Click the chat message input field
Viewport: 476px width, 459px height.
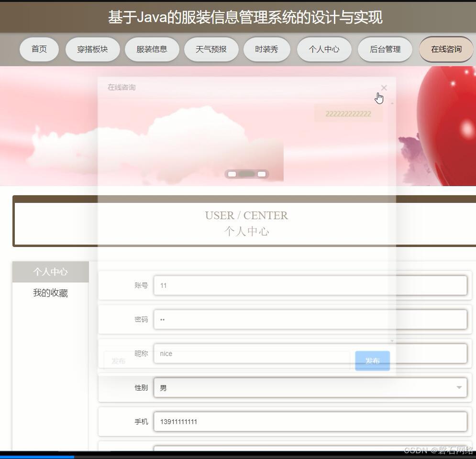click(227, 361)
